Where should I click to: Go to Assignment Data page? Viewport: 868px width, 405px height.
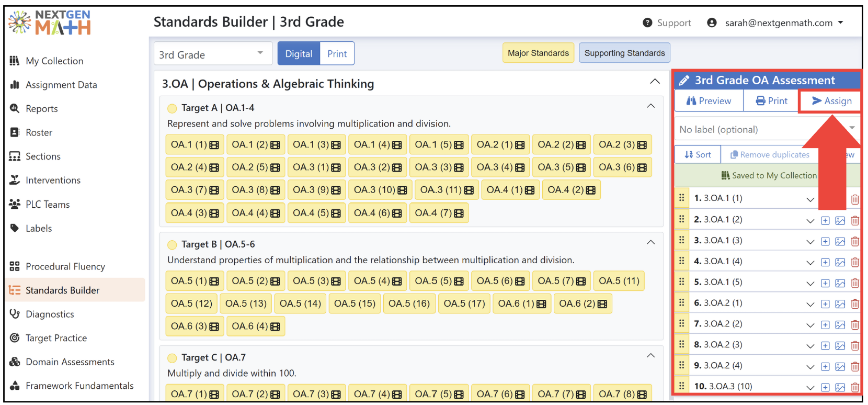(61, 85)
